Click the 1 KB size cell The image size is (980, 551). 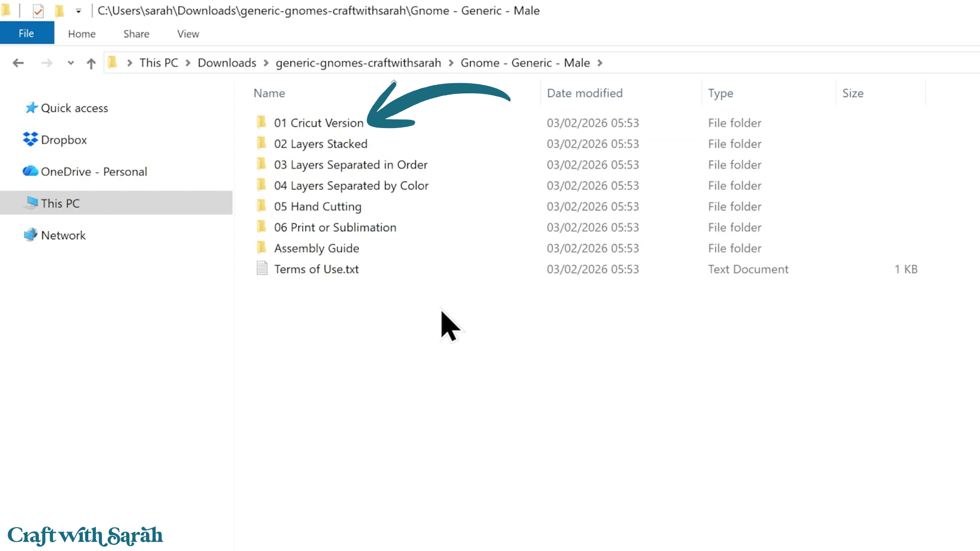(x=906, y=269)
